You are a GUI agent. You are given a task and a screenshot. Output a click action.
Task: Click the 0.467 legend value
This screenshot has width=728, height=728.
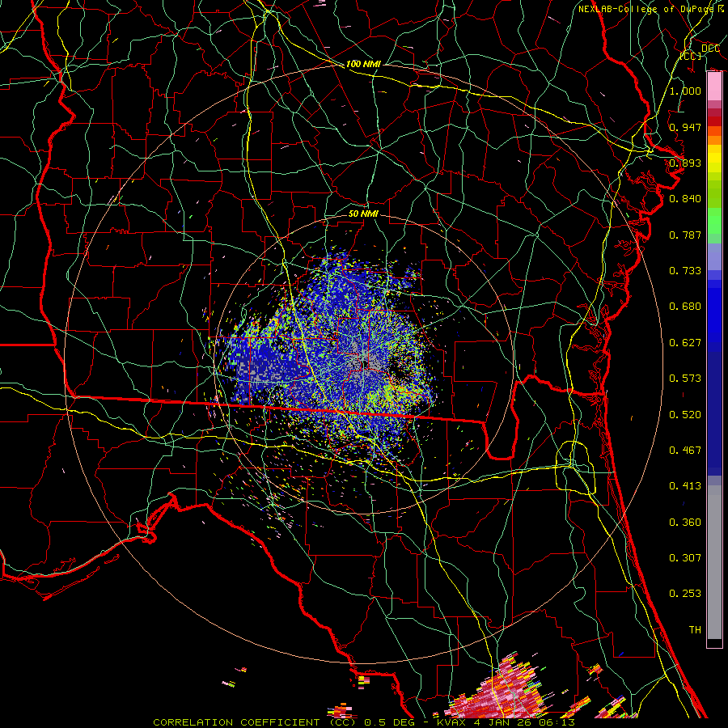click(x=685, y=451)
